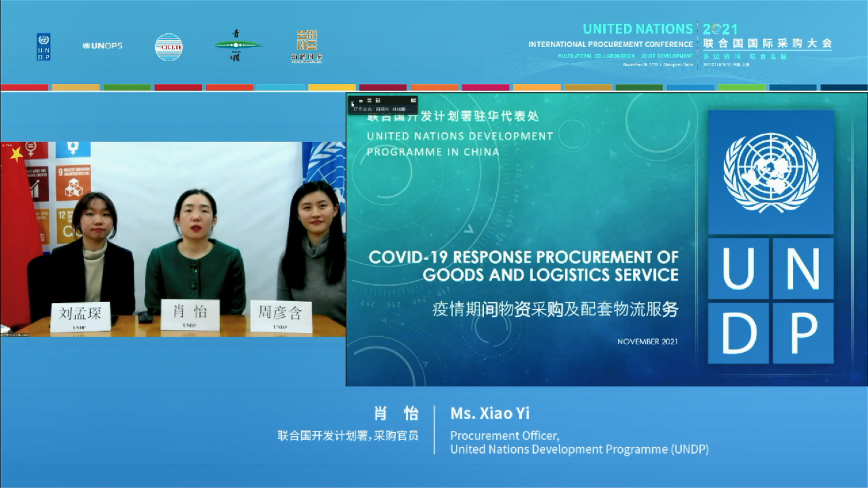Click the 周彦含 name placard
This screenshot has width=868, height=488.
(281, 316)
